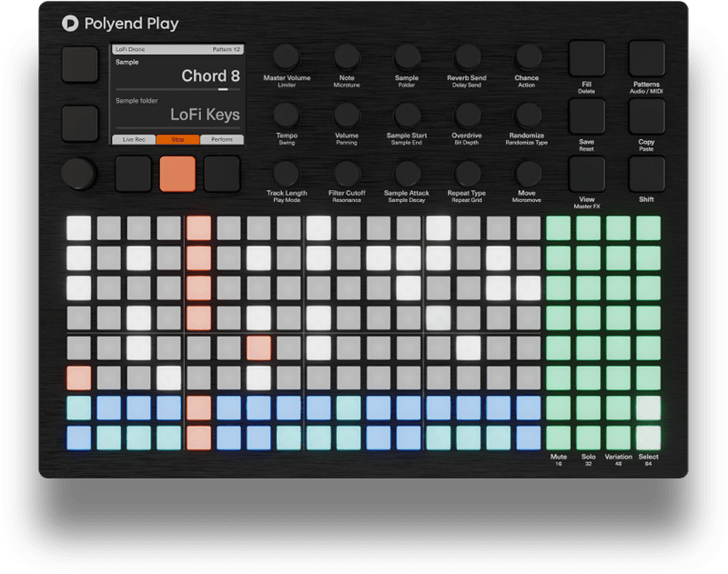Select the orange Stop tab on screen
Viewport: 728px width, 574px height.
tap(177, 139)
